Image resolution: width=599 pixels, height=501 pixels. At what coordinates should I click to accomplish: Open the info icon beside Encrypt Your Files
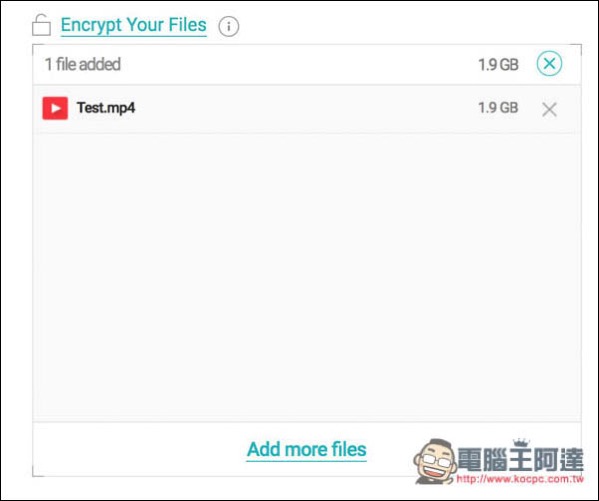click(228, 26)
